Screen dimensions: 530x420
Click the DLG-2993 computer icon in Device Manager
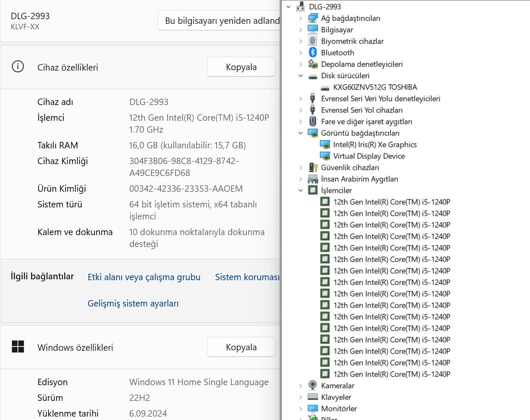click(301, 6)
